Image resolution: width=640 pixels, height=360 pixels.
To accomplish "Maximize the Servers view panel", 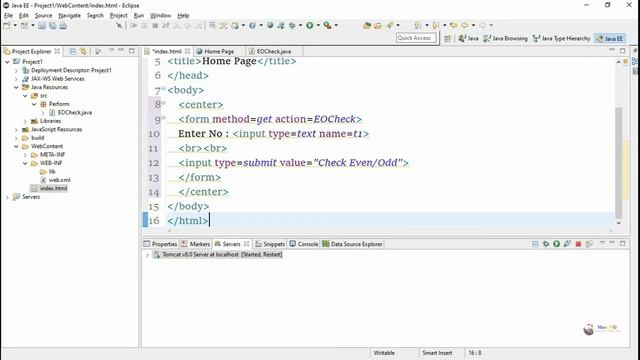I will tap(622, 243).
